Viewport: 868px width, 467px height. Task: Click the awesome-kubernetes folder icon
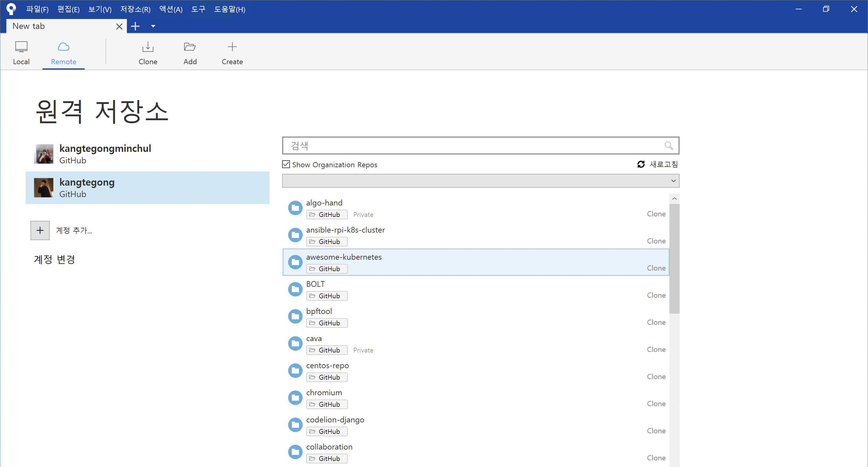click(295, 262)
